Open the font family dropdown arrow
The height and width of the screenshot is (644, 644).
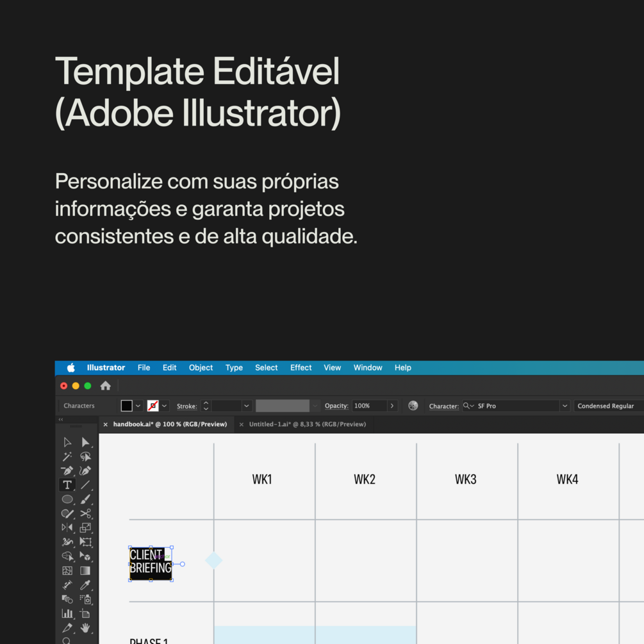tap(565, 406)
